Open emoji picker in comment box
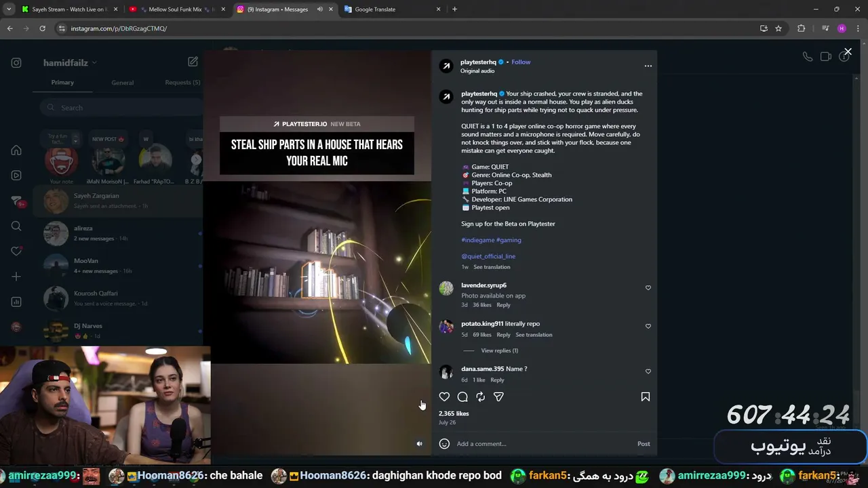This screenshot has height=488, width=868. click(444, 444)
